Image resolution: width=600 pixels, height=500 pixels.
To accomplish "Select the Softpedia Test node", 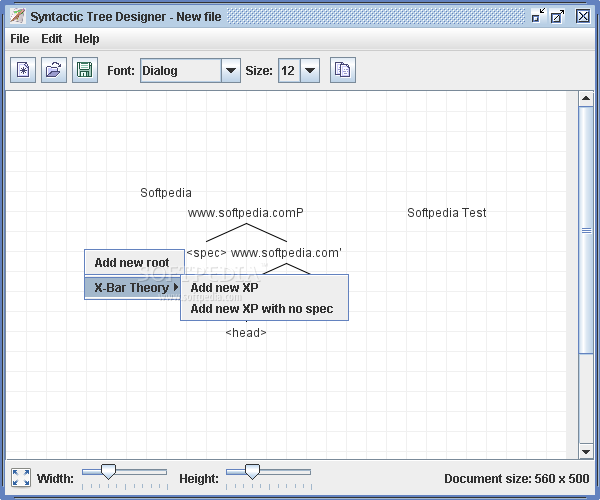I will click(447, 213).
